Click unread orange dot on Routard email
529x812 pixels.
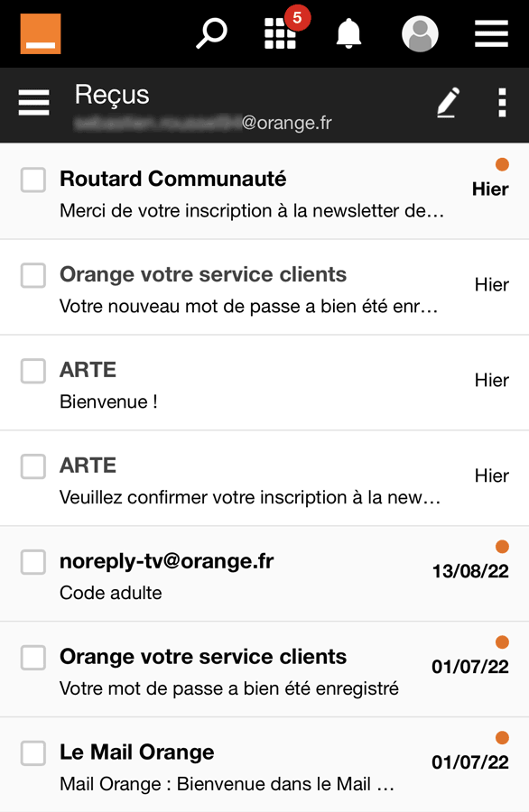(x=502, y=165)
